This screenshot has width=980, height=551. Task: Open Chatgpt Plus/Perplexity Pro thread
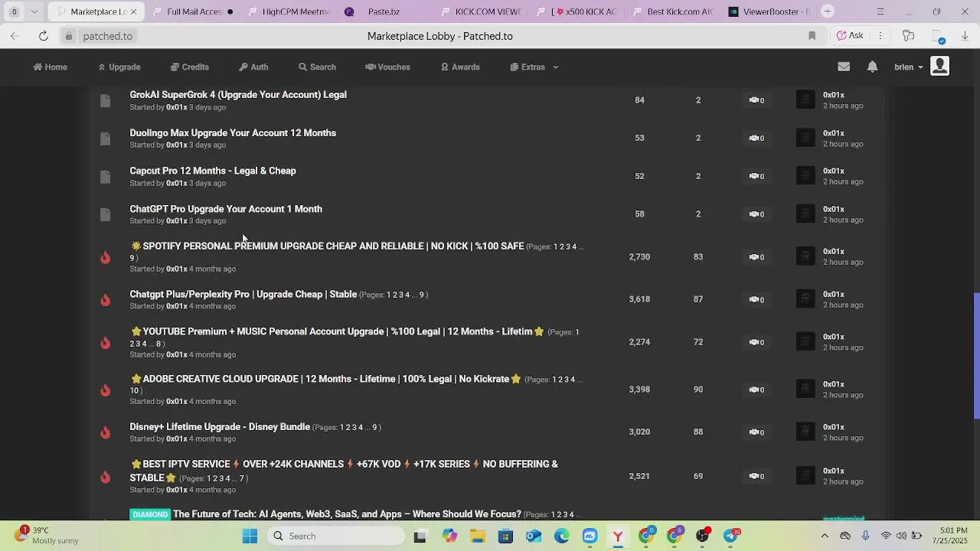coord(243,295)
